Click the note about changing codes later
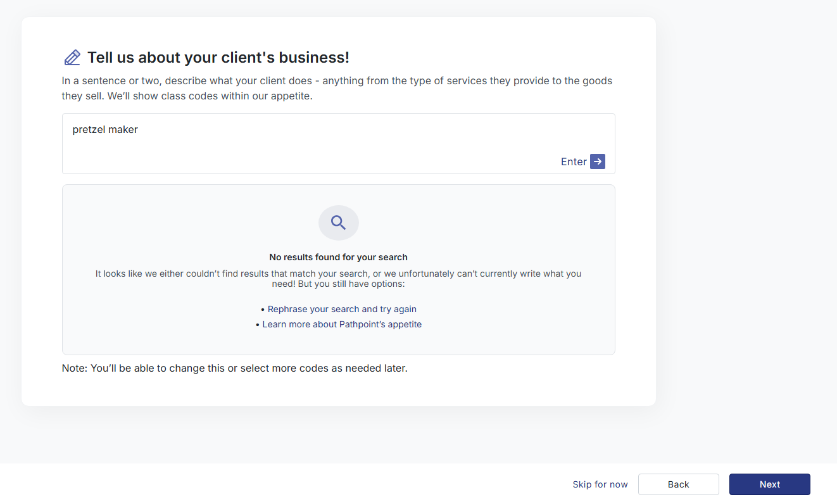The width and height of the screenshot is (837, 504). (x=234, y=368)
